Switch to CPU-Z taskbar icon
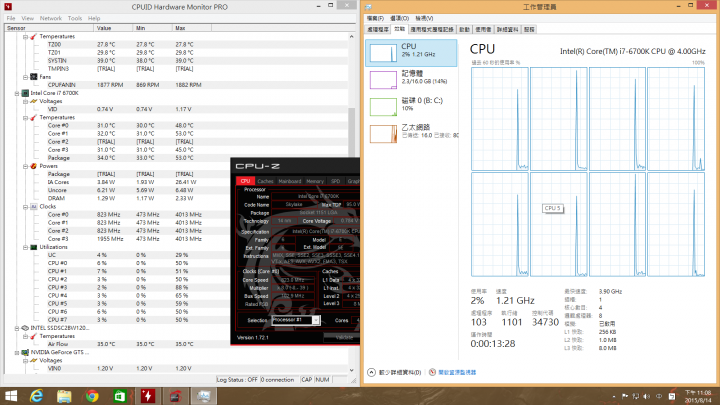This screenshot has width=720, height=405. click(x=175, y=396)
